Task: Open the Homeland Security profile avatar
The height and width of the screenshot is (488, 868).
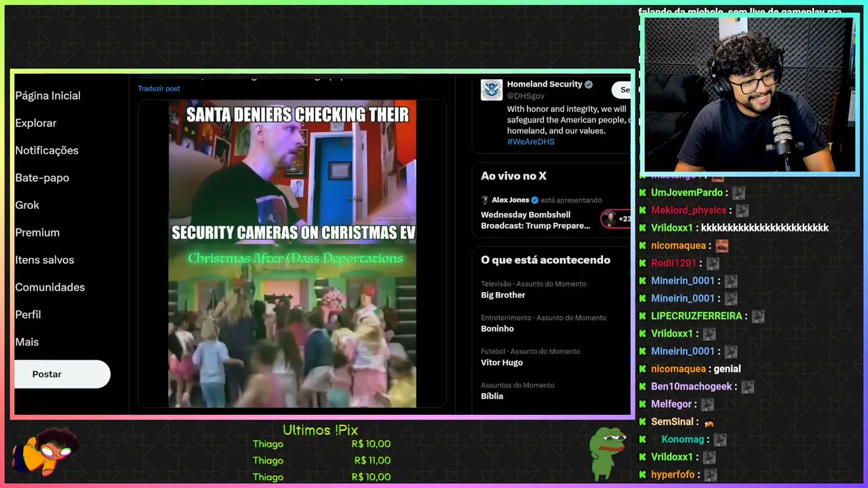Action: tap(492, 89)
